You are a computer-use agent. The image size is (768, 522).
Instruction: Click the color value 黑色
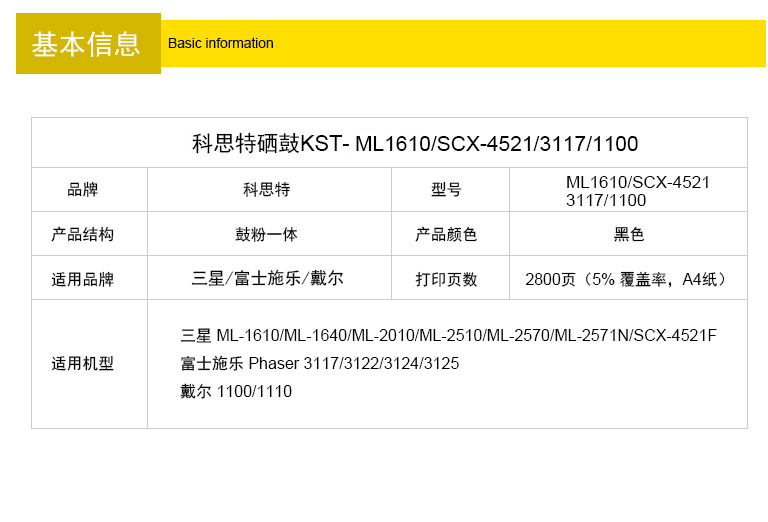[629, 234]
